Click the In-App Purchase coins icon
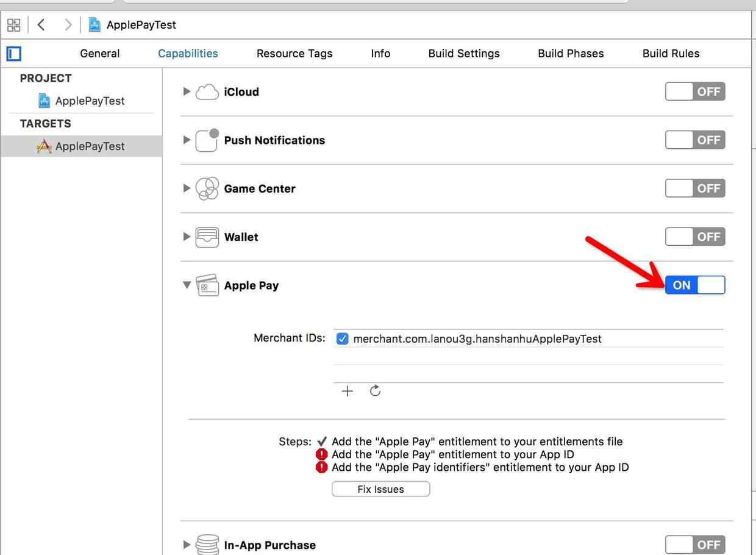Screen dimensions: 756x555 click(207, 544)
